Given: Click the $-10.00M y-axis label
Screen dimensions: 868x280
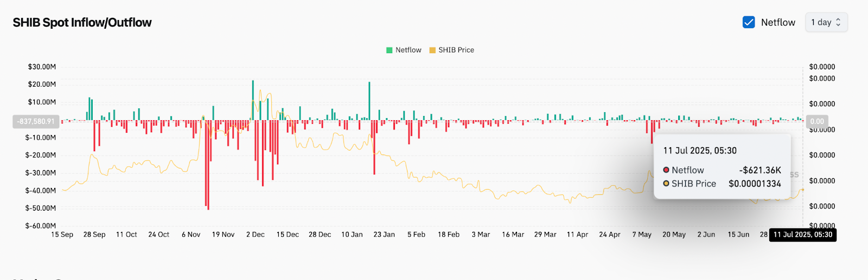Looking at the screenshot, I should tap(41, 138).
